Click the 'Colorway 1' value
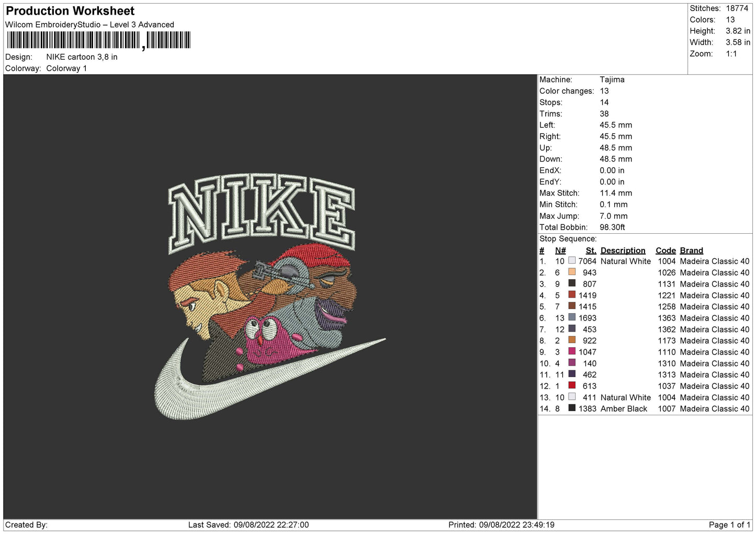Viewport: 756px width, 534px height. click(66, 69)
